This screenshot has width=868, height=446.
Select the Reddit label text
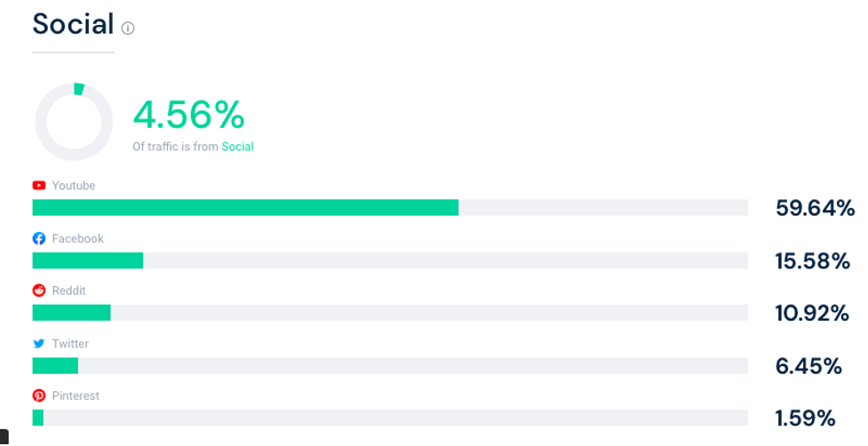pyautogui.click(x=68, y=291)
